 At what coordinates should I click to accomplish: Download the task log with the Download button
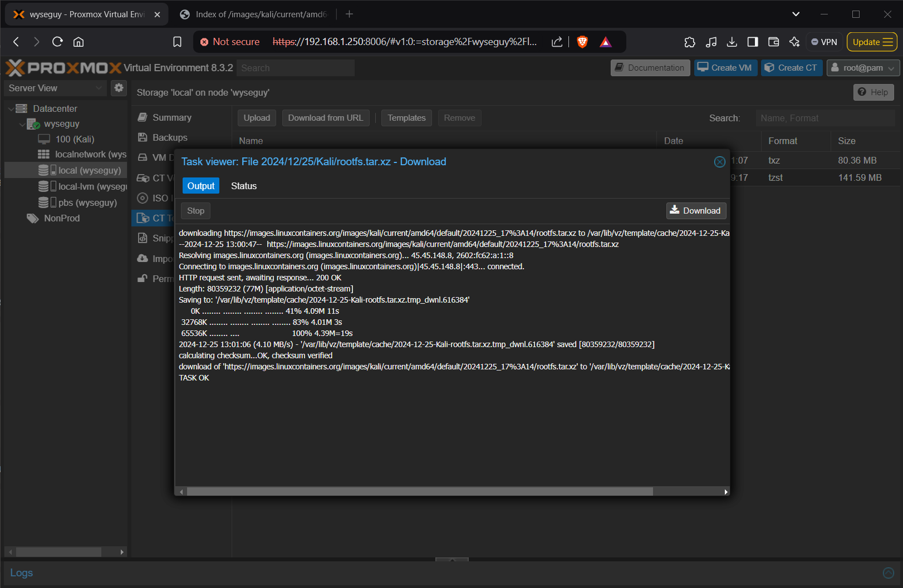pos(696,211)
